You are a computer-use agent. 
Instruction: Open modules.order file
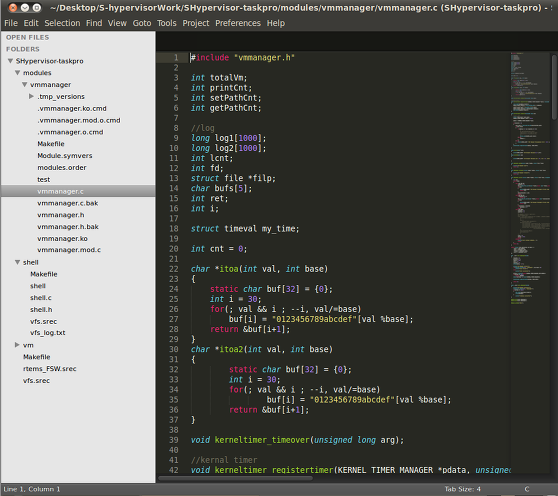tap(62, 167)
